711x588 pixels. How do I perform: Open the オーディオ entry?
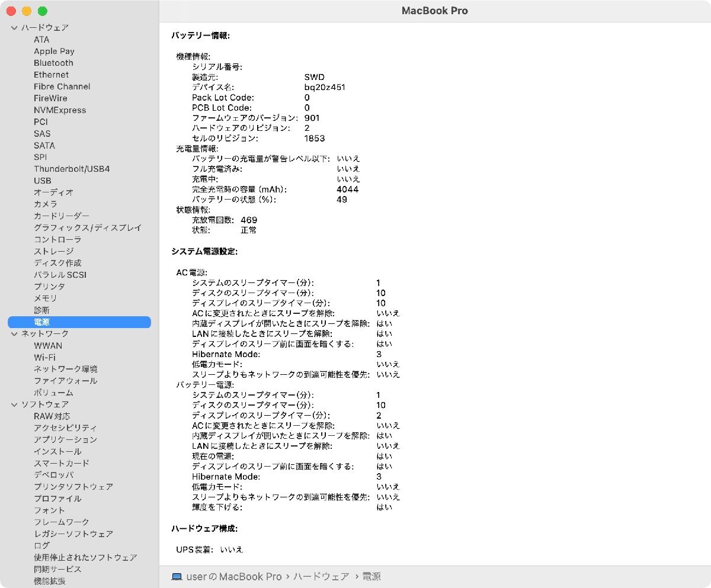click(53, 192)
